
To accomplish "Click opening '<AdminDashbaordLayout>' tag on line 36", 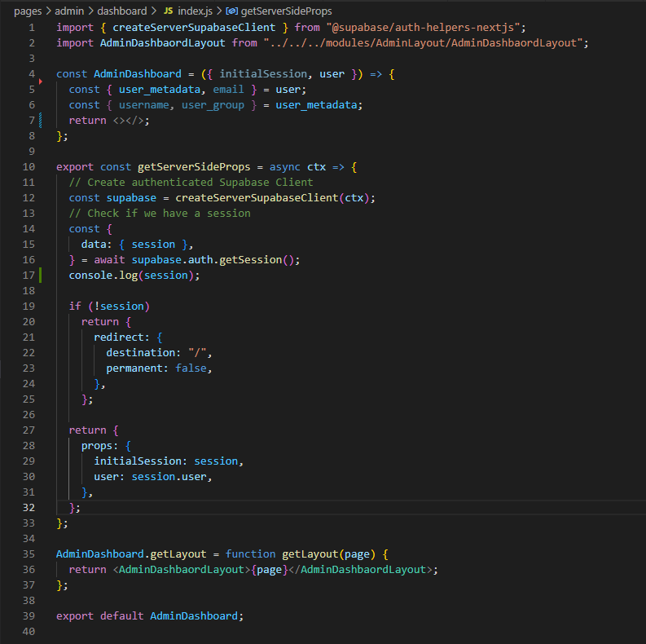I will [x=182, y=570].
